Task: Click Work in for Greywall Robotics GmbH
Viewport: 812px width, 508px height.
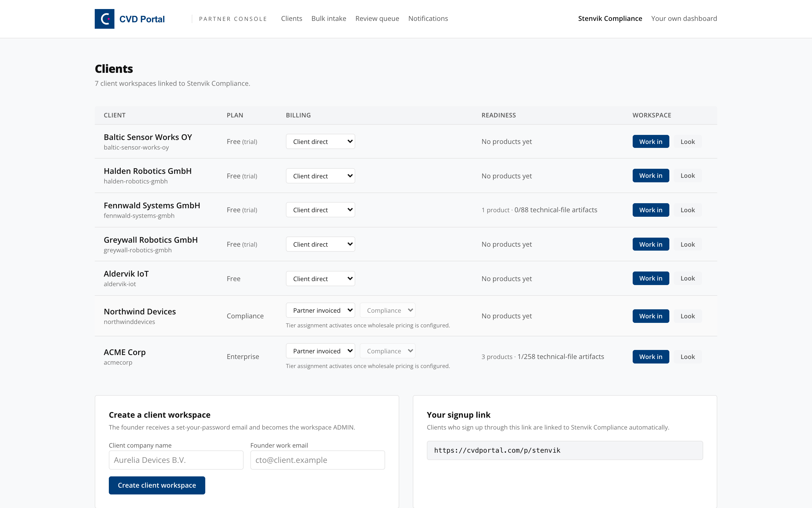Action: click(651, 244)
